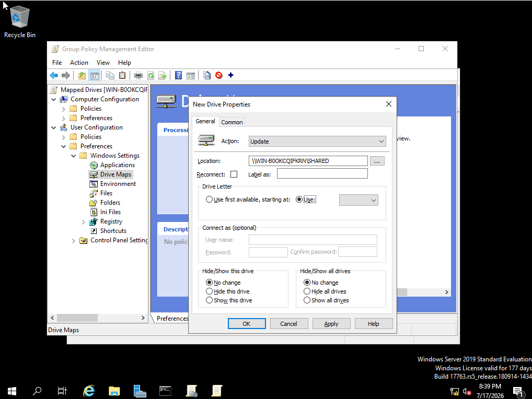The height and width of the screenshot is (399, 532).
Task: Open the drive letter dropdown
Action: click(x=358, y=201)
